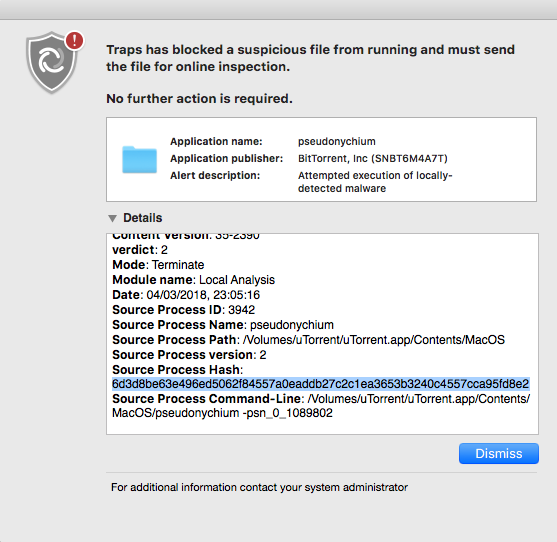Click the Traps shield icon
The width and height of the screenshot is (557, 542).
pyautogui.click(x=52, y=63)
